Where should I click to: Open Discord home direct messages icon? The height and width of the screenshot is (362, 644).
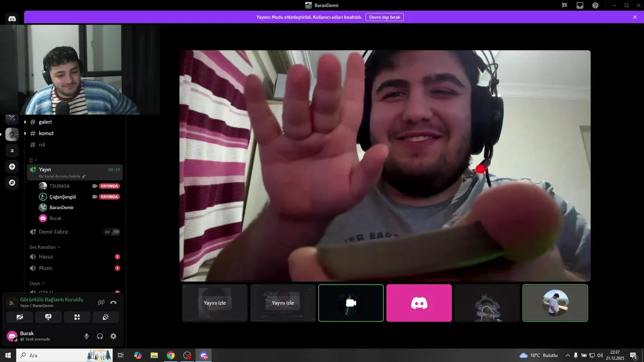(12, 18)
